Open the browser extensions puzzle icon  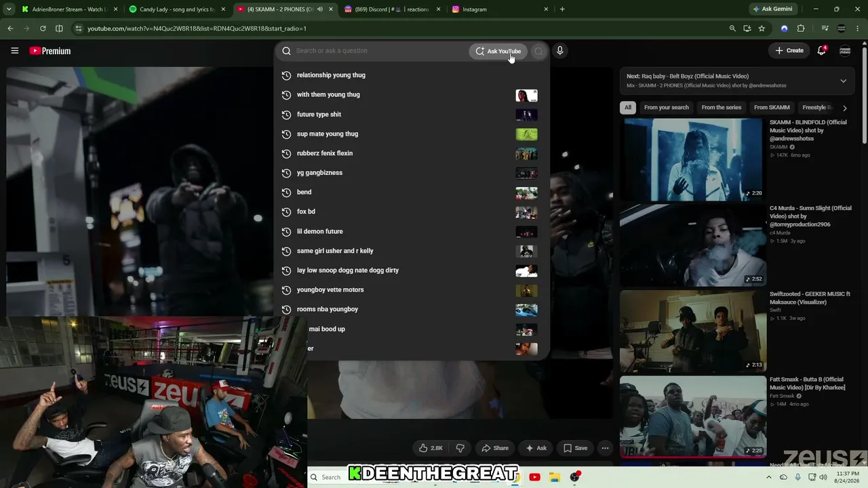point(801,28)
